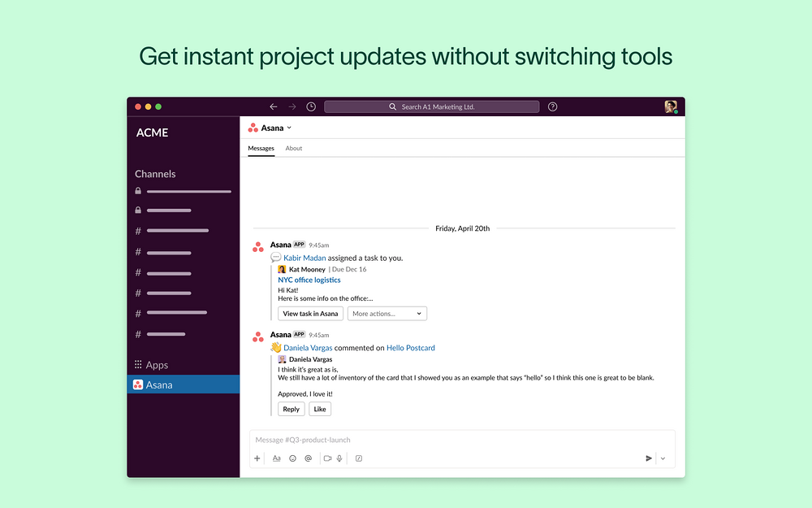Image resolution: width=812 pixels, height=508 pixels.
Task: Open slash shortcuts icon
Action: tap(359, 458)
